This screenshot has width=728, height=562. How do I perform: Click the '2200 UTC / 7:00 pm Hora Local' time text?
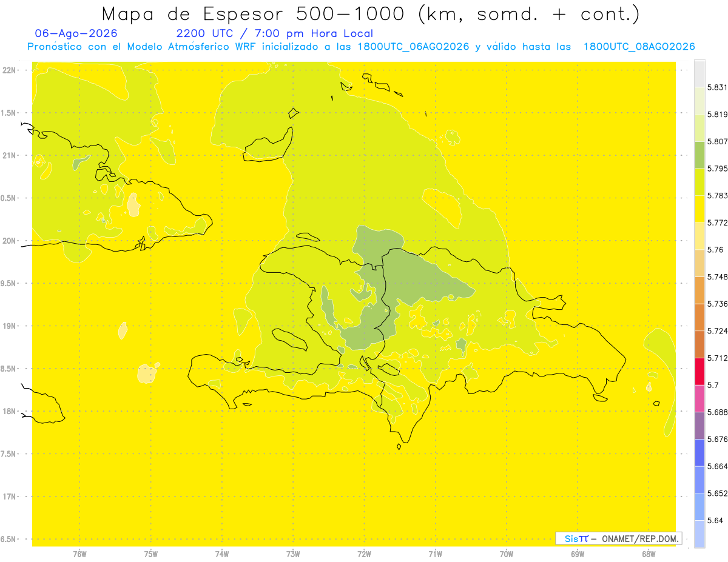[x=275, y=33]
